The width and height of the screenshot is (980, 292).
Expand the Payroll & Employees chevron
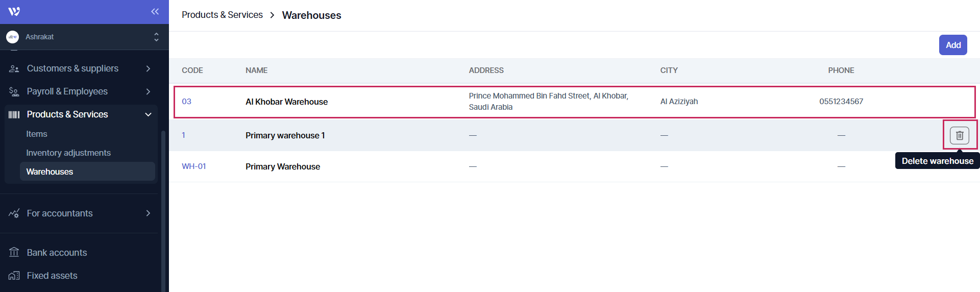148,91
